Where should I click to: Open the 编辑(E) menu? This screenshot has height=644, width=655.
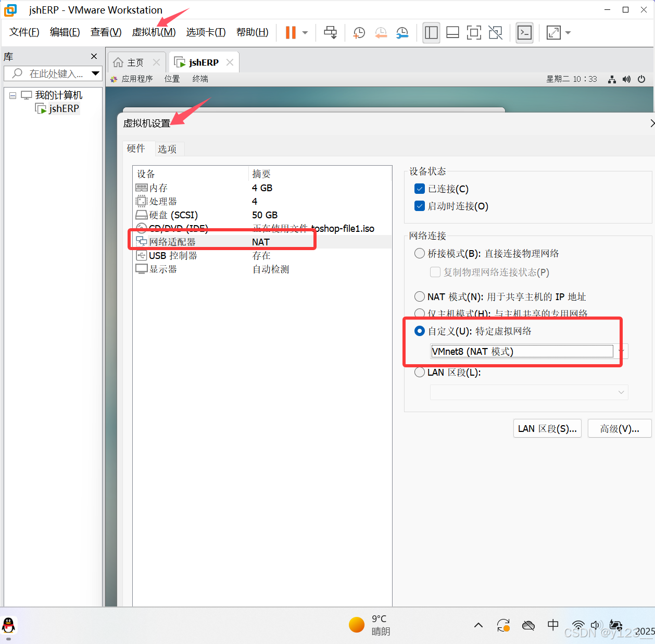[65, 32]
